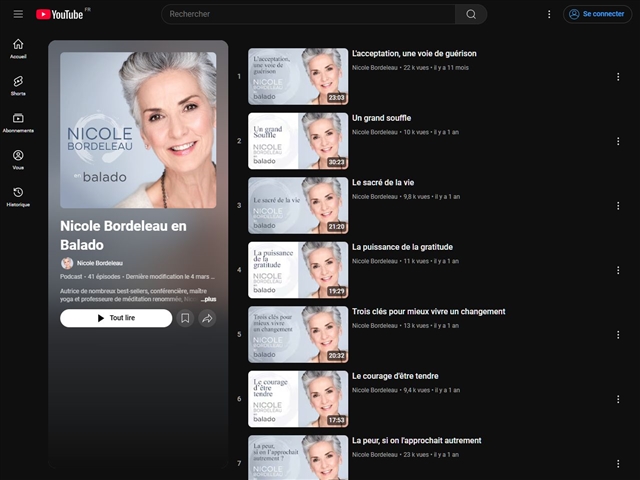Open options for Le courage d'être tendre

pyautogui.click(x=618, y=399)
